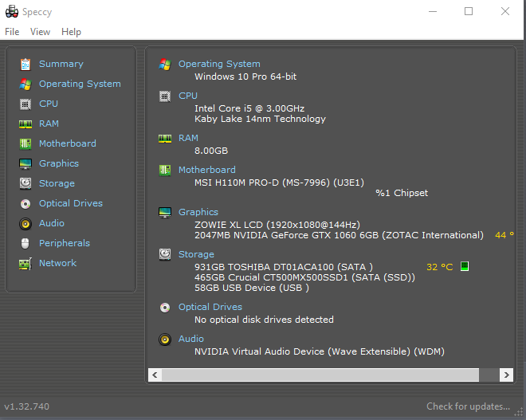This screenshot has width=526, height=420.
Task: Click the CPU heading link in the summary
Action: click(188, 96)
